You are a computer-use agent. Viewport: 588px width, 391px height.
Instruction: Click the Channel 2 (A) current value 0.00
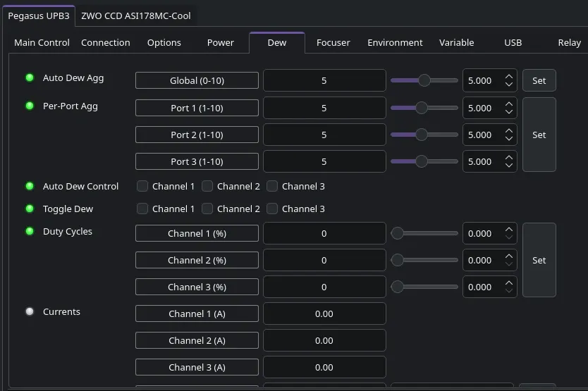(324, 340)
